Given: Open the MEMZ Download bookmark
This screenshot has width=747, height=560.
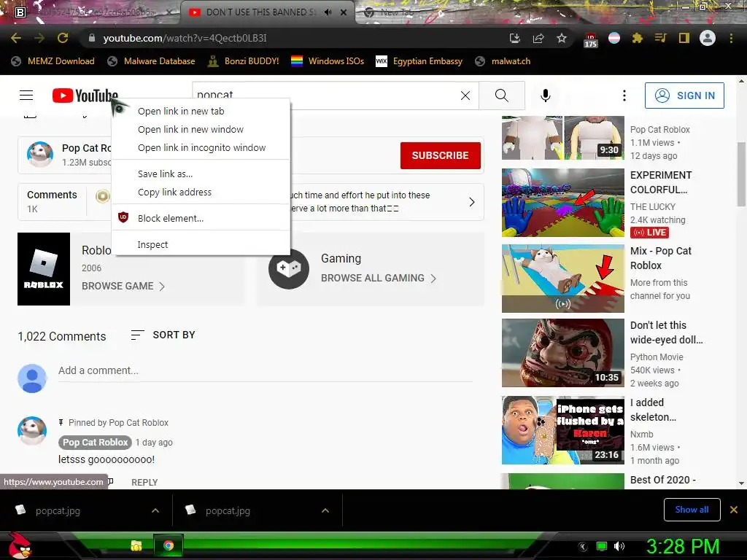Looking at the screenshot, I should [x=53, y=61].
